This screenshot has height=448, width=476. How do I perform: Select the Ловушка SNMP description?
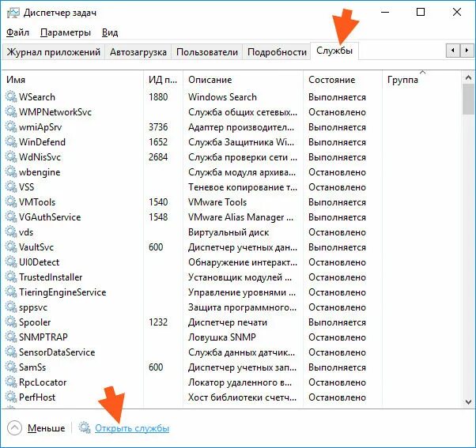222,337
